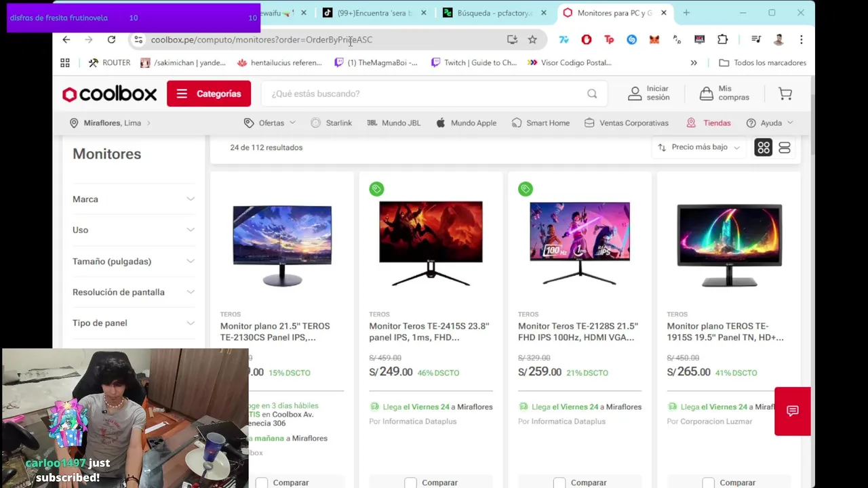Open Monitor Teros TE-2415S 23.8" product link
This screenshot has height=488, width=868.
(429, 331)
